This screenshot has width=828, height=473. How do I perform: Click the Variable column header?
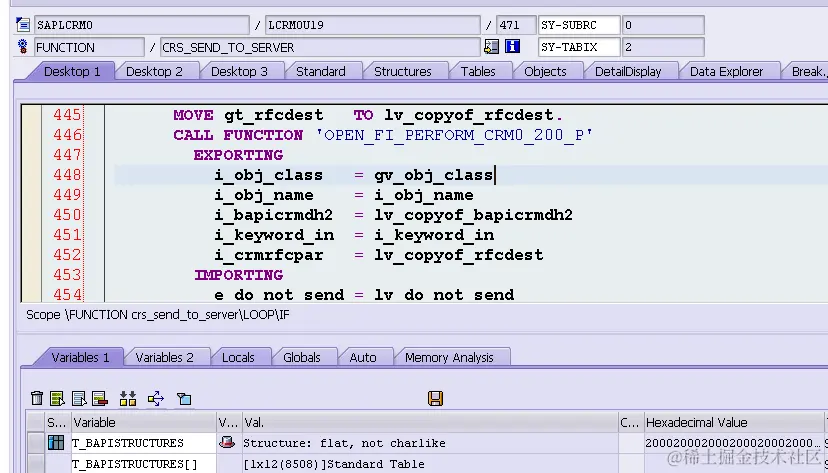click(144, 422)
